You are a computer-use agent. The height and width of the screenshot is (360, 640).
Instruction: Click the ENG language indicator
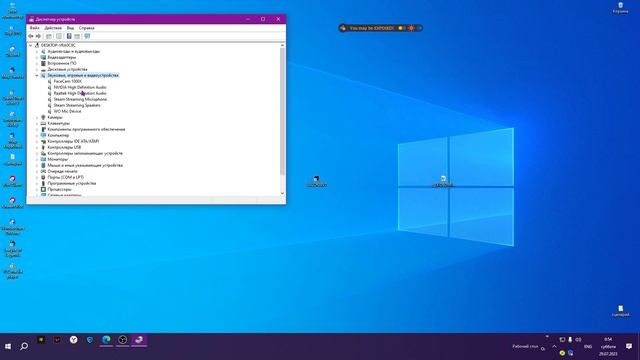[588, 347]
